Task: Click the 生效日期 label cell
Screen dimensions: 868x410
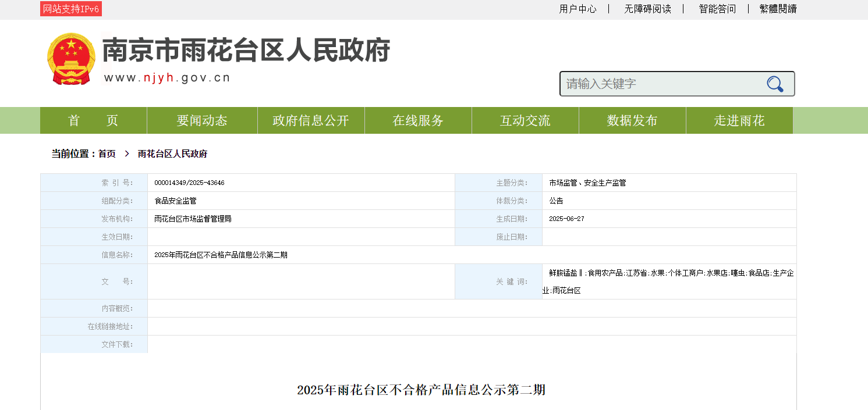Action: (x=94, y=237)
